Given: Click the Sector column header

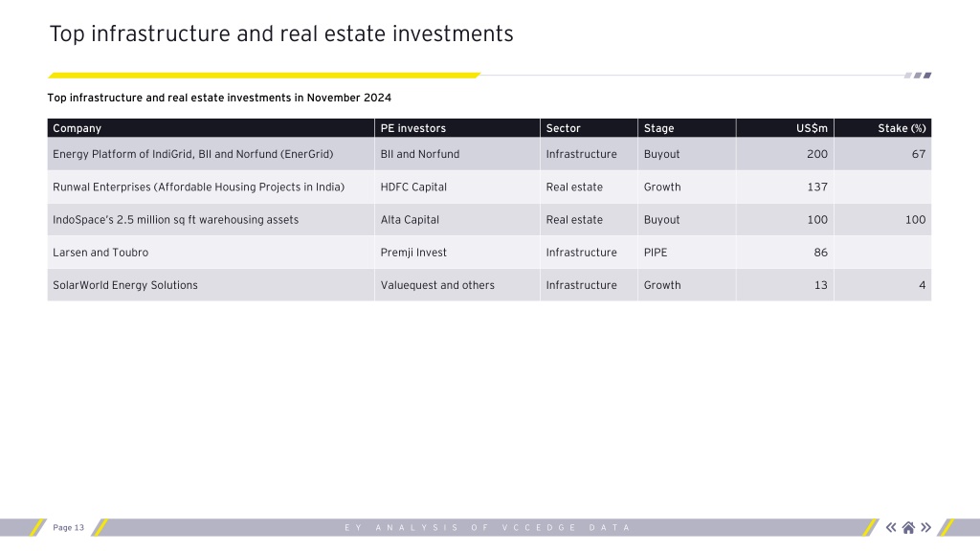Looking at the screenshot, I should [x=589, y=128].
